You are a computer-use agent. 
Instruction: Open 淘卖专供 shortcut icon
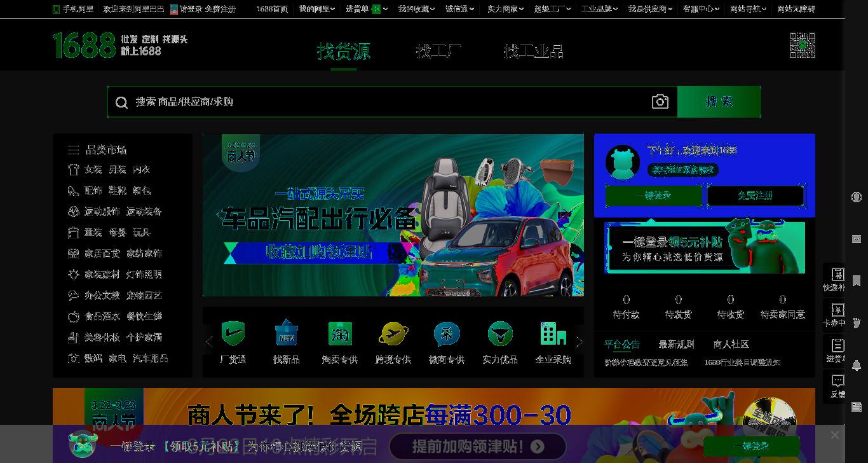coord(340,333)
